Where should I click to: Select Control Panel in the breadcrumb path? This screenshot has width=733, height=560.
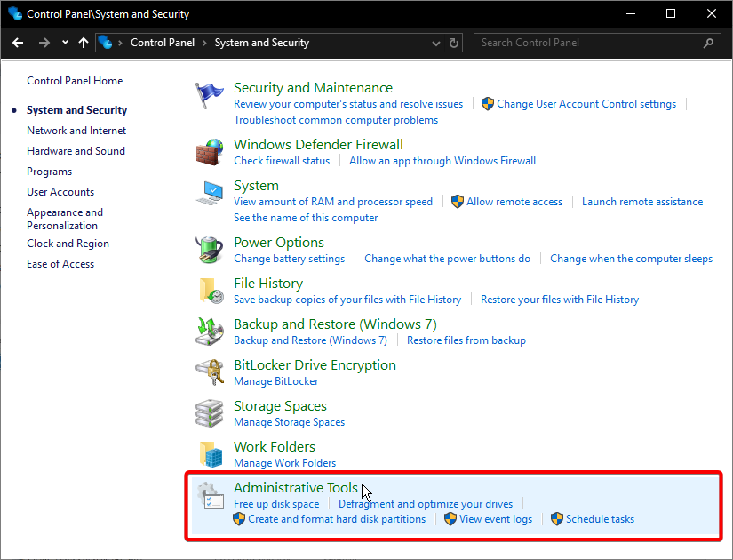(x=163, y=43)
